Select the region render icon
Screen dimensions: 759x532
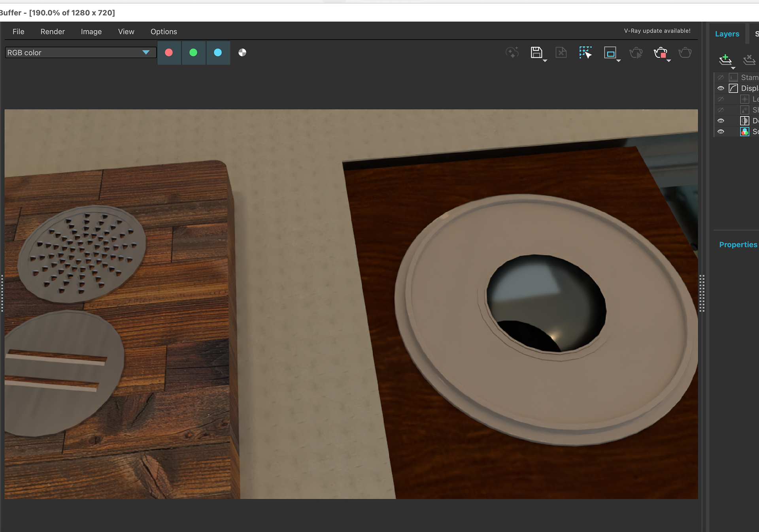click(x=610, y=53)
